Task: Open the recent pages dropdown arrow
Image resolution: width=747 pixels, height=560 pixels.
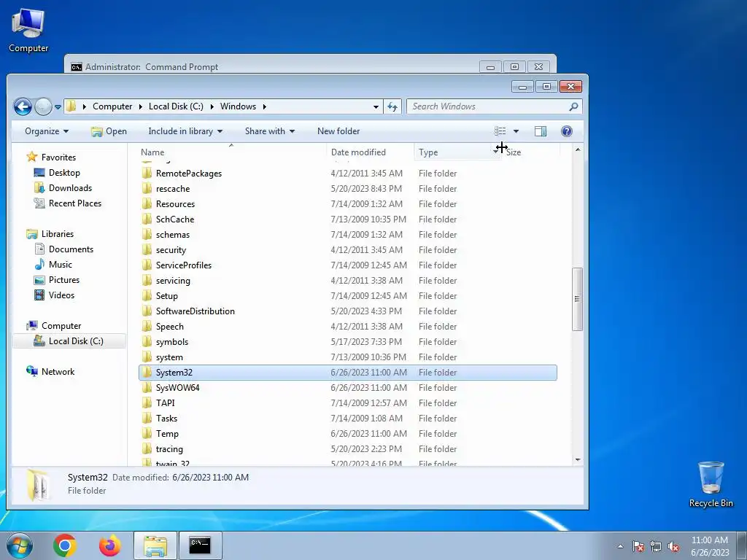Action: click(x=58, y=107)
